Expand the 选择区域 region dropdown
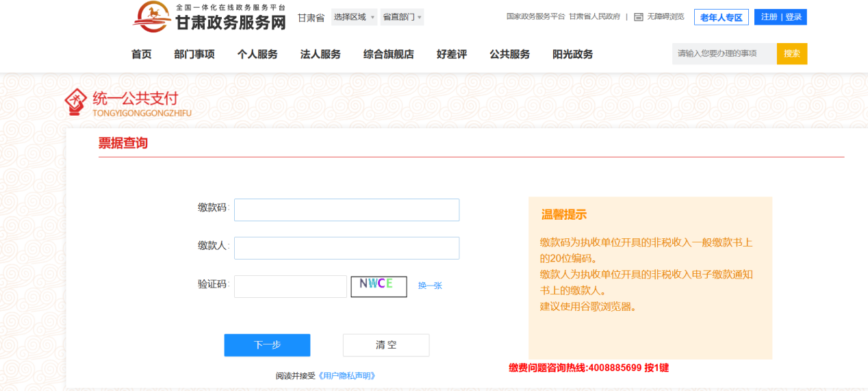Screen dimensions: 868x391 pos(354,17)
